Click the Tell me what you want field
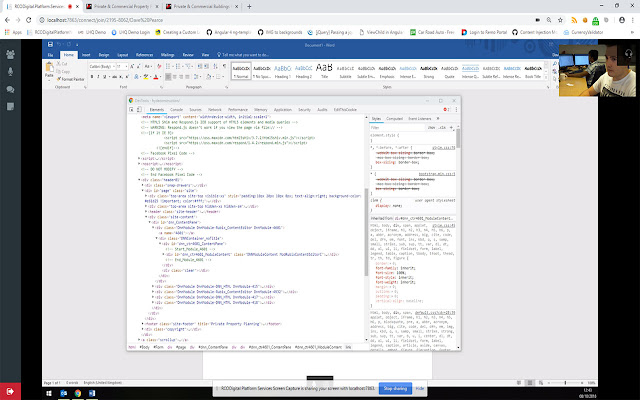The width and height of the screenshot is (640, 400). pyautogui.click(x=242, y=55)
